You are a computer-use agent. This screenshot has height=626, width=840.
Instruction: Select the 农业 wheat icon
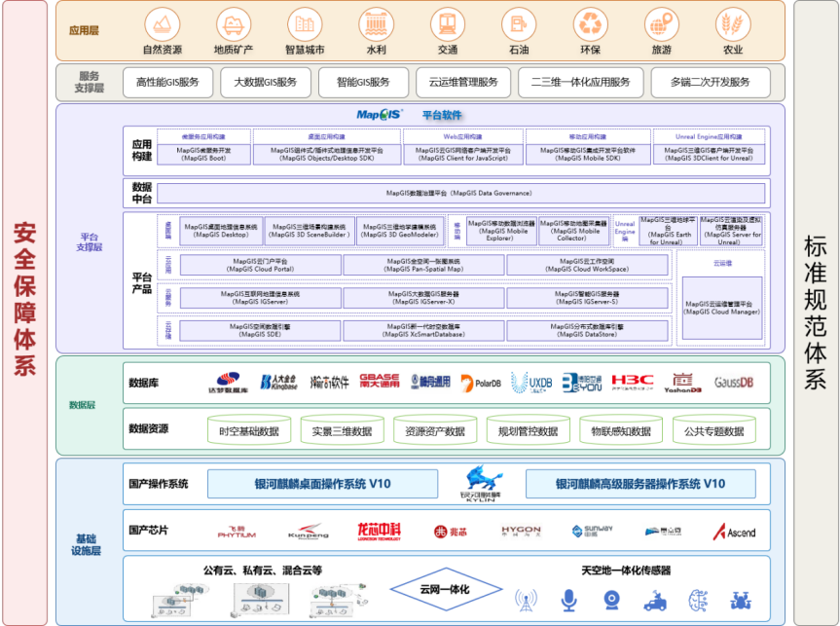tap(733, 24)
